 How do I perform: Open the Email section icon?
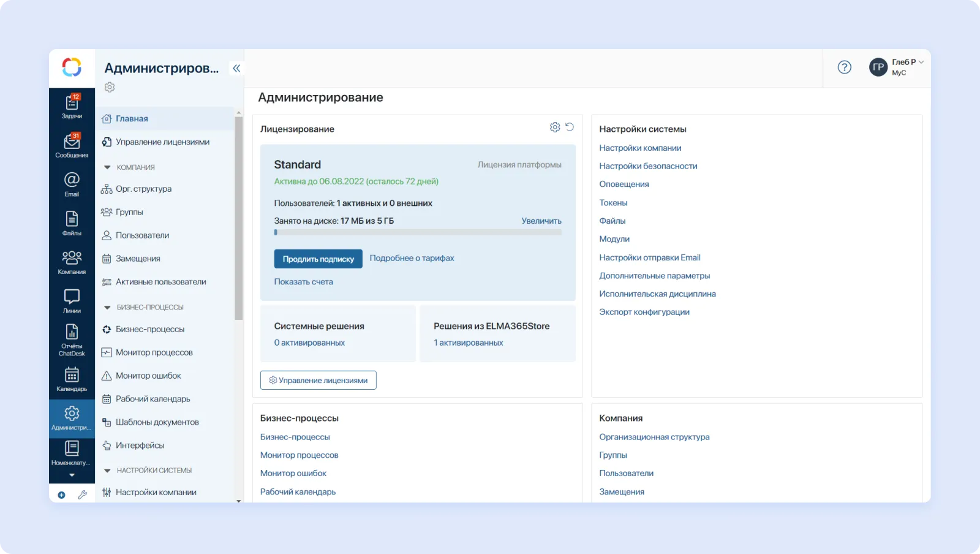point(72,184)
